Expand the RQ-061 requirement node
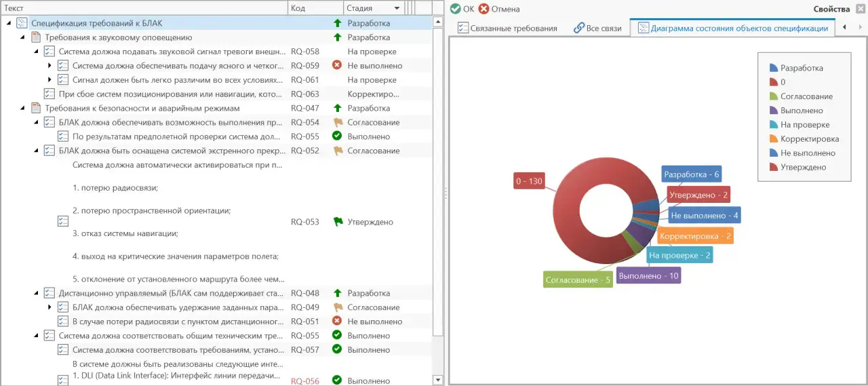868x386 pixels. [50, 80]
